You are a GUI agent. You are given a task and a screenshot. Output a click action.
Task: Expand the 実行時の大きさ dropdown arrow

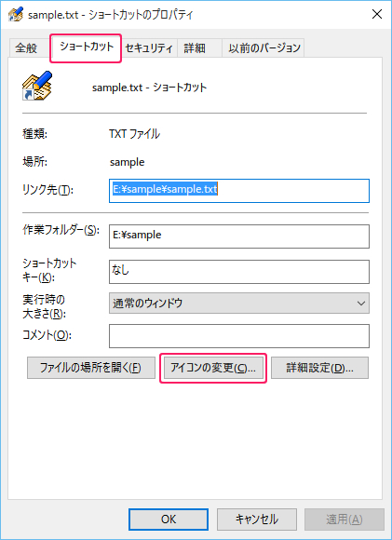point(361,304)
